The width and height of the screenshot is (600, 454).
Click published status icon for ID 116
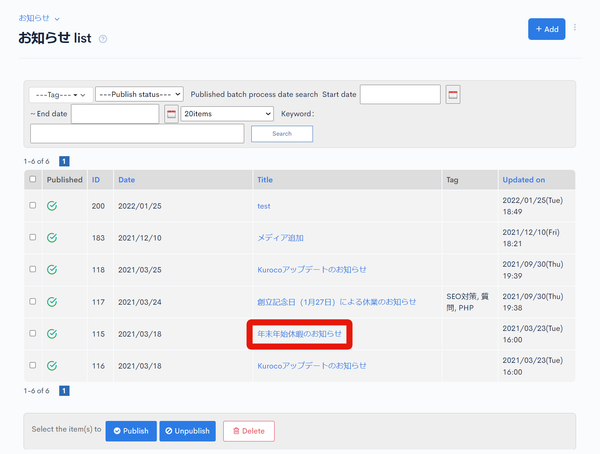click(x=52, y=366)
